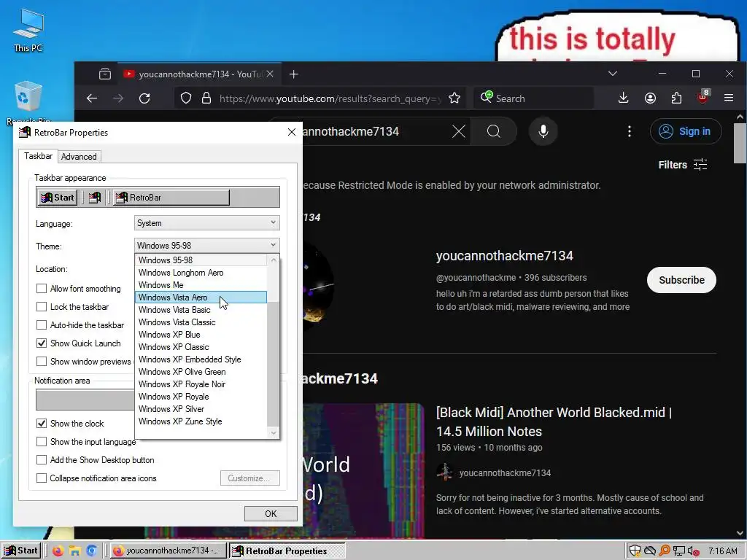
Task: Click the network tray icon
Action: pyautogui.click(x=679, y=551)
